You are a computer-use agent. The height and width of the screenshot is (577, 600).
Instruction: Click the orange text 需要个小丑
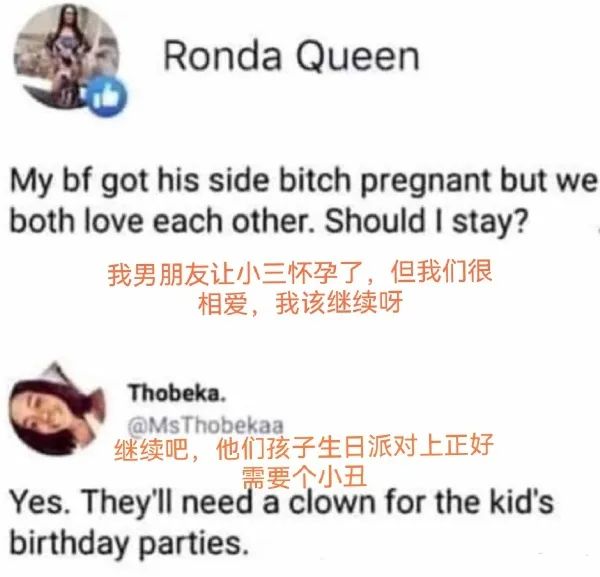304,476
